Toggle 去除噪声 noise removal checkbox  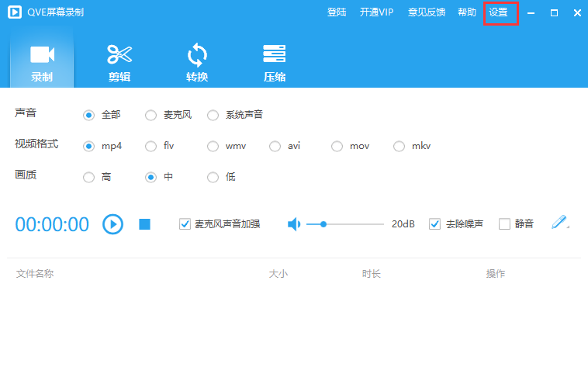[434, 224]
